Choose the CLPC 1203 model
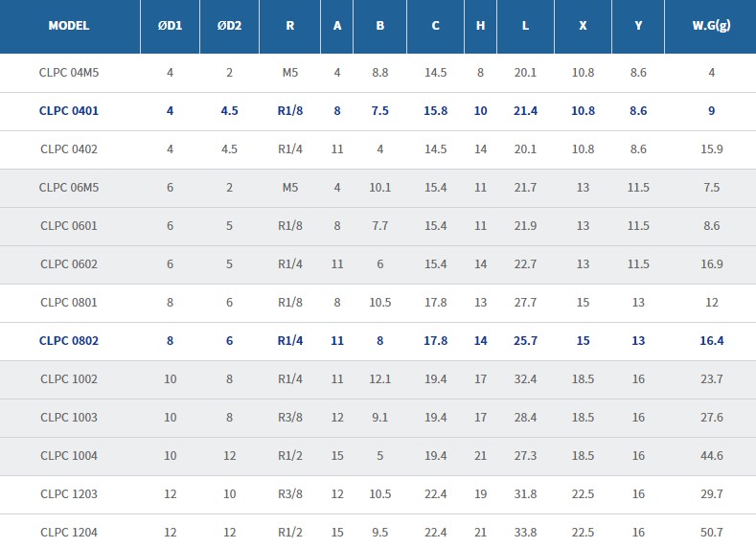Viewport: 756px width, 548px height. coord(69,494)
